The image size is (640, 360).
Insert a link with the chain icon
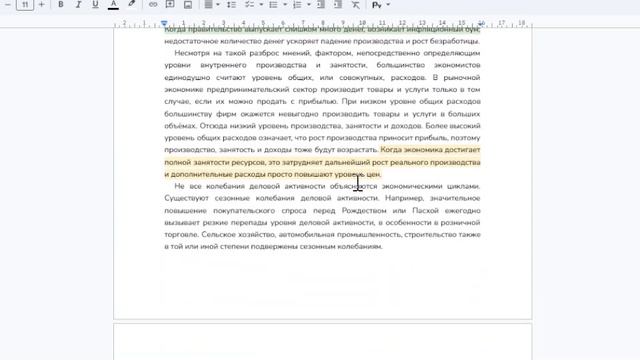coord(153,4)
